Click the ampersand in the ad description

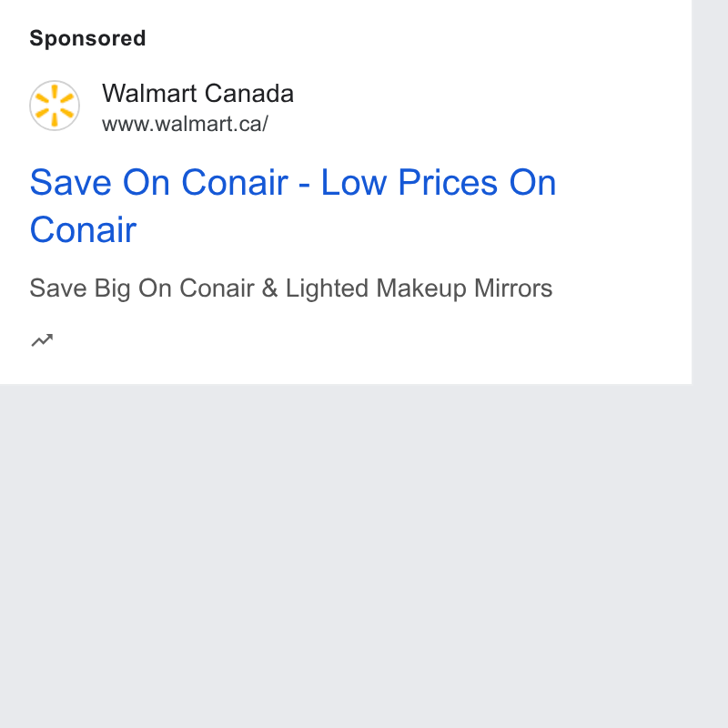pos(269,288)
